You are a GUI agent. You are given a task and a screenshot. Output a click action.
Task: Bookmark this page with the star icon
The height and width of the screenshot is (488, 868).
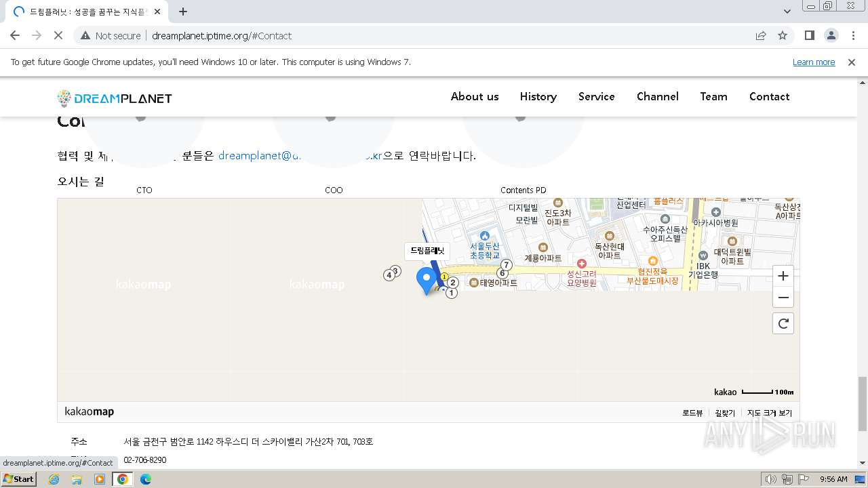click(783, 35)
